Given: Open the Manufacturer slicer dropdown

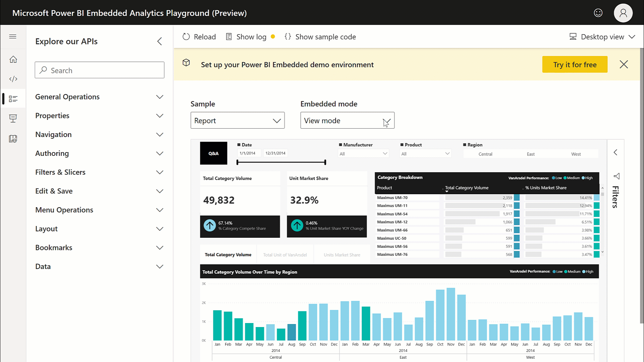Looking at the screenshot, I should coord(363,153).
